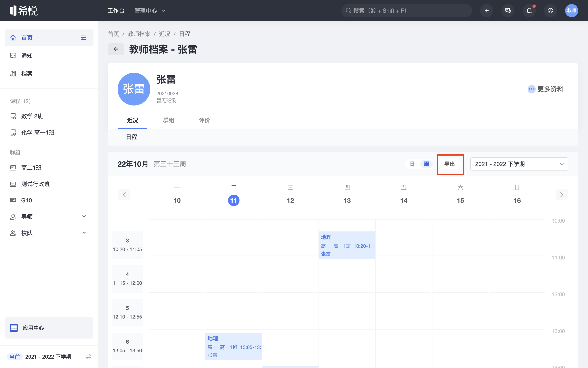
Task: Click the 导出 export button
Action: click(x=450, y=164)
